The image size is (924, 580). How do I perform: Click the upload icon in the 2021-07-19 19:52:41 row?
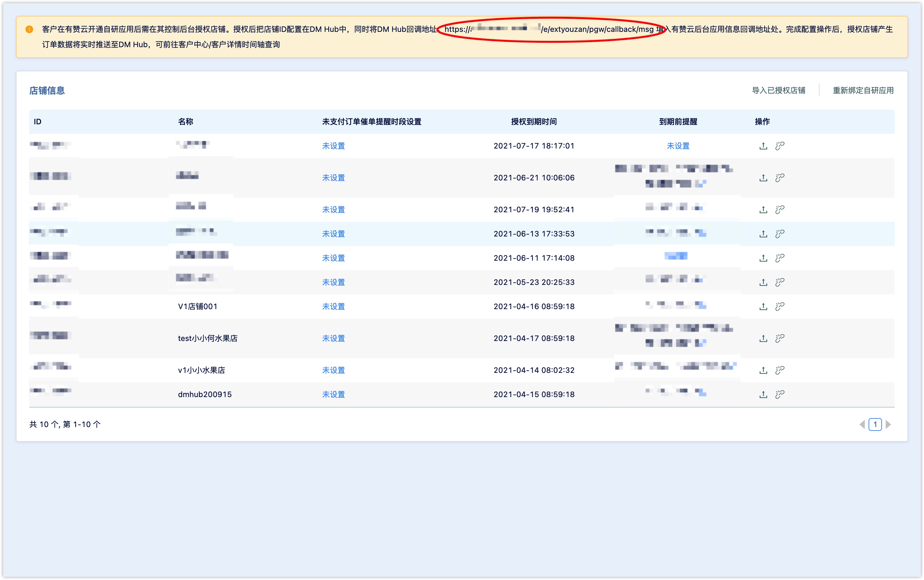pyautogui.click(x=763, y=209)
